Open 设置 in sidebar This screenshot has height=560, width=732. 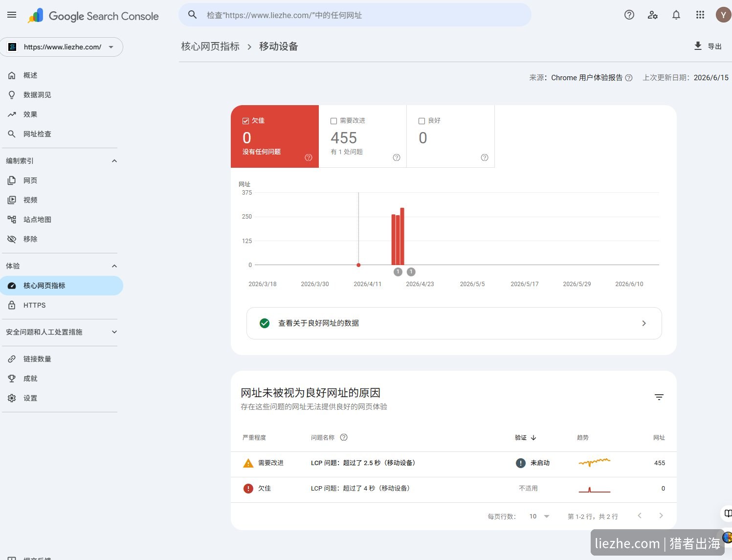coord(62,398)
